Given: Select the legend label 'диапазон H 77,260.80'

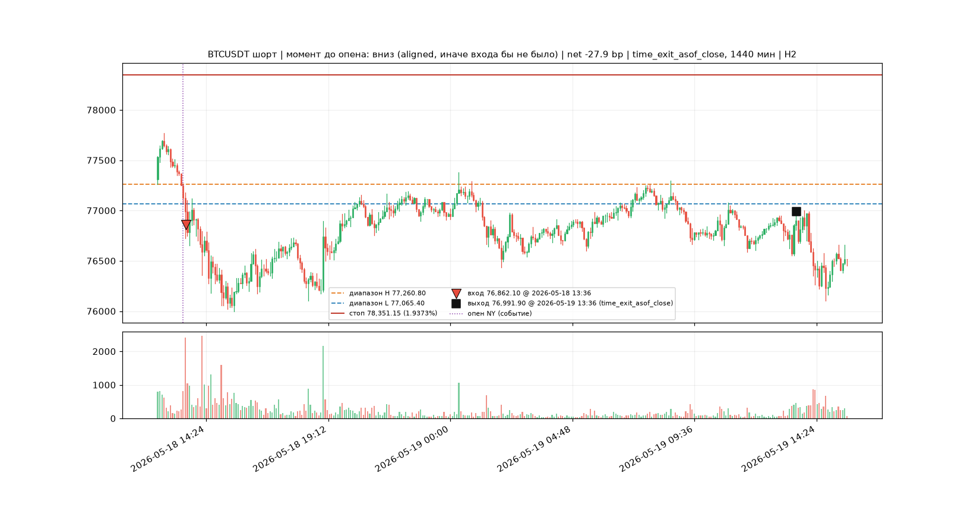Looking at the screenshot, I should 387,293.
